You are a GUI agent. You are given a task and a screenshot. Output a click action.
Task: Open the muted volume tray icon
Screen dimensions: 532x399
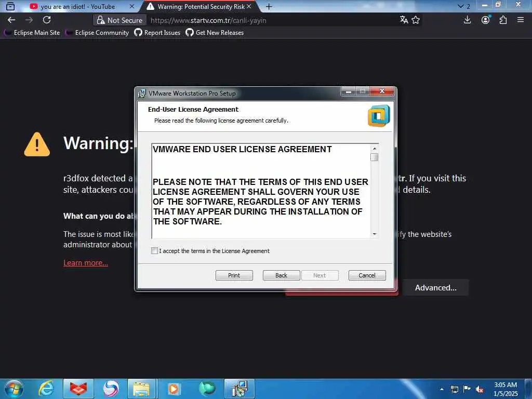tap(480, 390)
